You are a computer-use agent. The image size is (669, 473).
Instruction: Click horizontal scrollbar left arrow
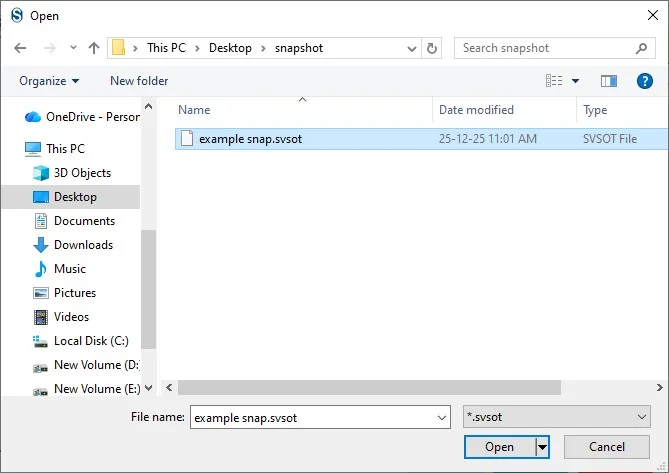(169, 388)
